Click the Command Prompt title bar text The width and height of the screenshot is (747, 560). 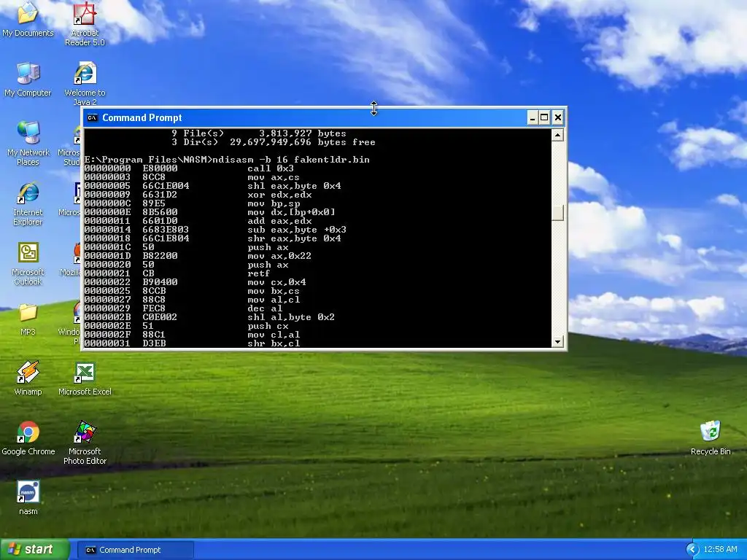click(142, 117)
